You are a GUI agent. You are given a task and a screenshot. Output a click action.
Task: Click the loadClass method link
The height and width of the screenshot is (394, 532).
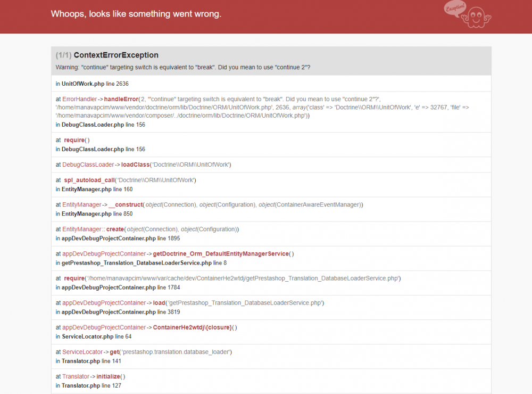click(x=135, y=165)
